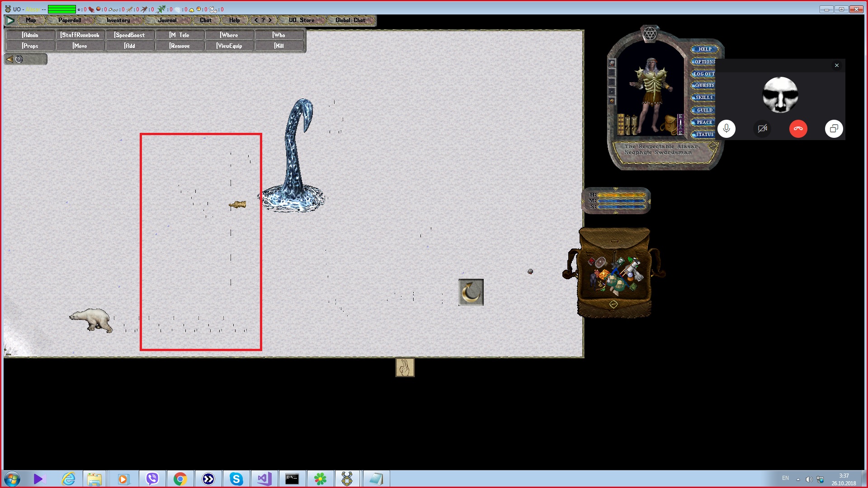Mute the microphone in the call

pos(726,129)
